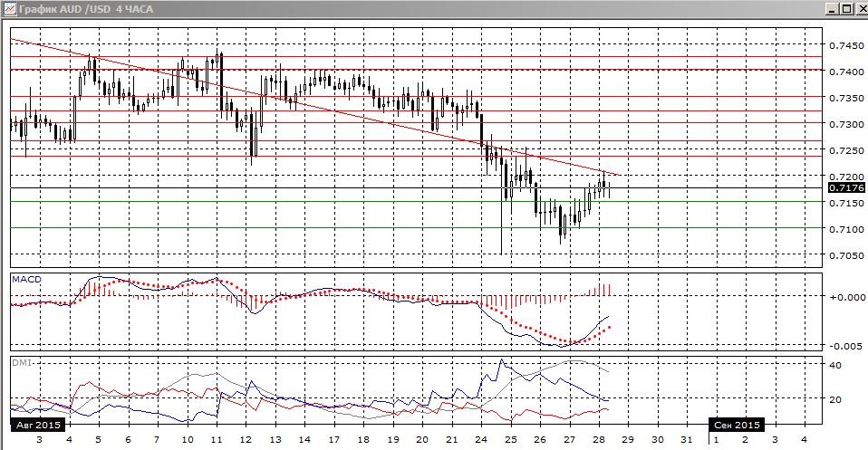Click the График AUD/USD 4 ЧАСА title text
868x450 pixels.
click(x=86, y=9)
